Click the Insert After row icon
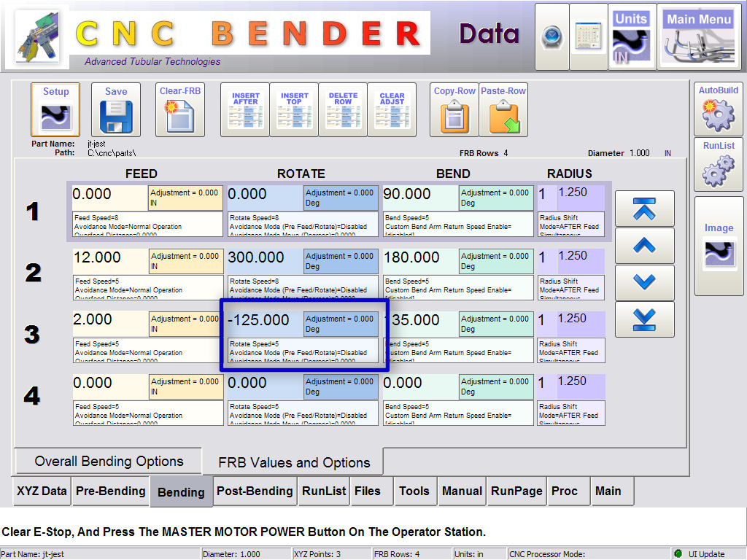The height and width of the screenshot is (560, 747). 245,110
